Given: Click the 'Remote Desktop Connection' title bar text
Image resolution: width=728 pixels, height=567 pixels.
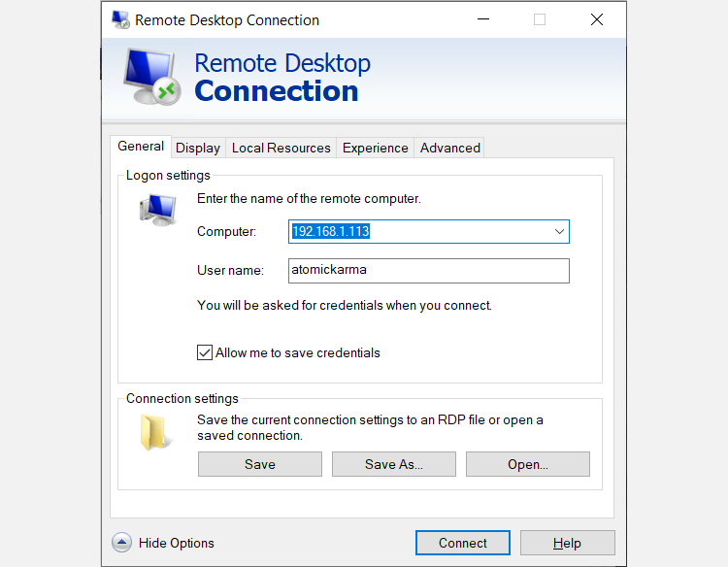Looking at the screenshot, I should pos(227,20).
